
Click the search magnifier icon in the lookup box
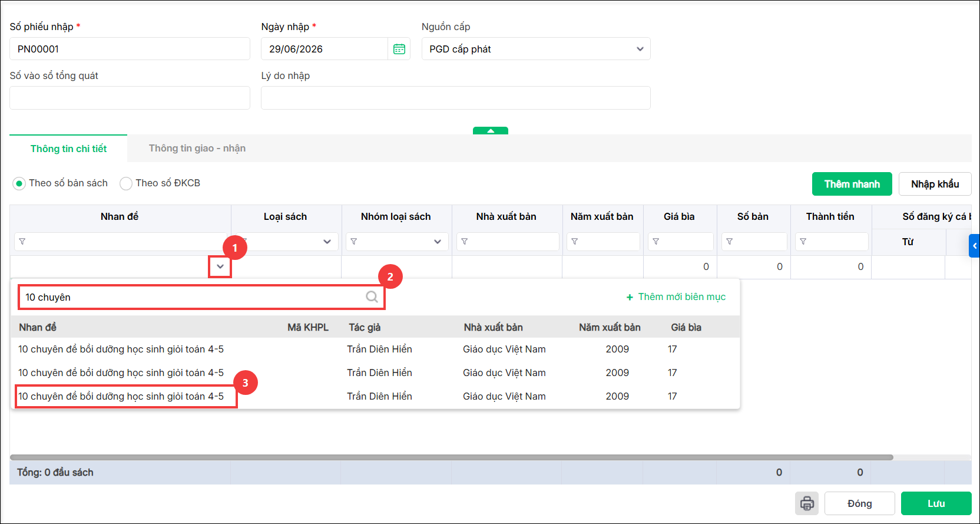pyautogui.click(x=372, y=297)
